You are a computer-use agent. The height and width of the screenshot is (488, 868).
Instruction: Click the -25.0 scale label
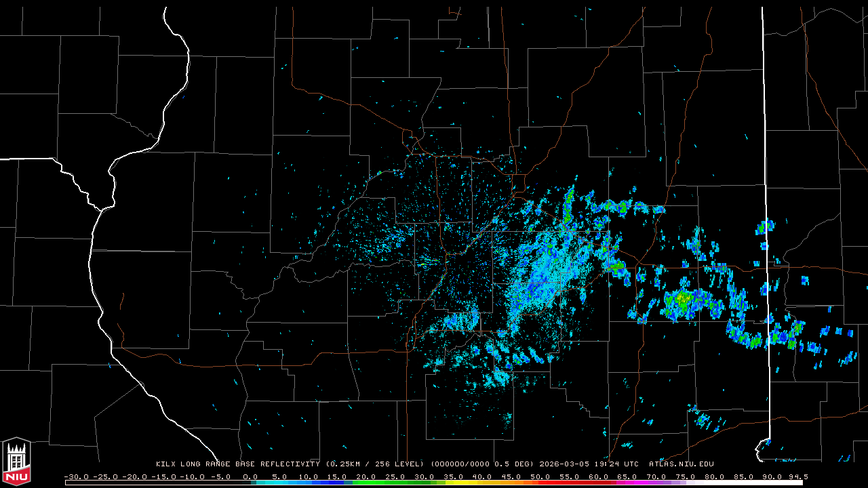pos(105,477)
